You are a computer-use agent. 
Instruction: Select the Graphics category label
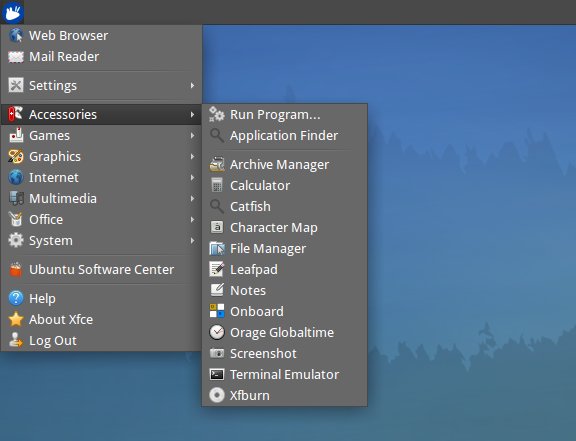(x=55, y=157)
